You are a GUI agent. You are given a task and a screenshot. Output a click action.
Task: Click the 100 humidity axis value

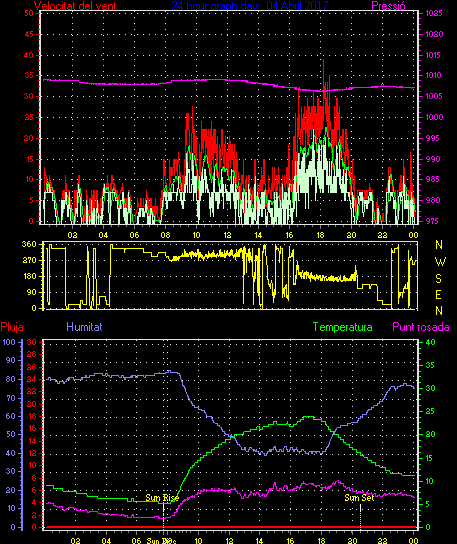[9, 342]
